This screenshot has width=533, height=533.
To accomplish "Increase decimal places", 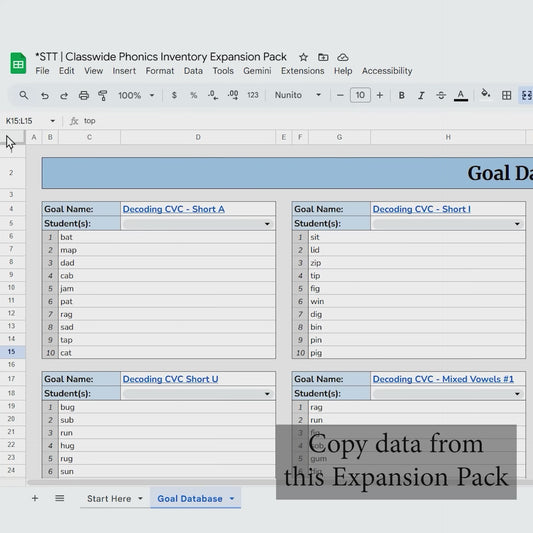I will [x=233, y=95].
